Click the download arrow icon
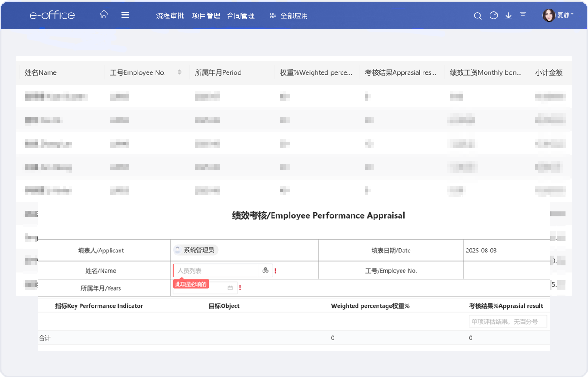 point(508,16)
